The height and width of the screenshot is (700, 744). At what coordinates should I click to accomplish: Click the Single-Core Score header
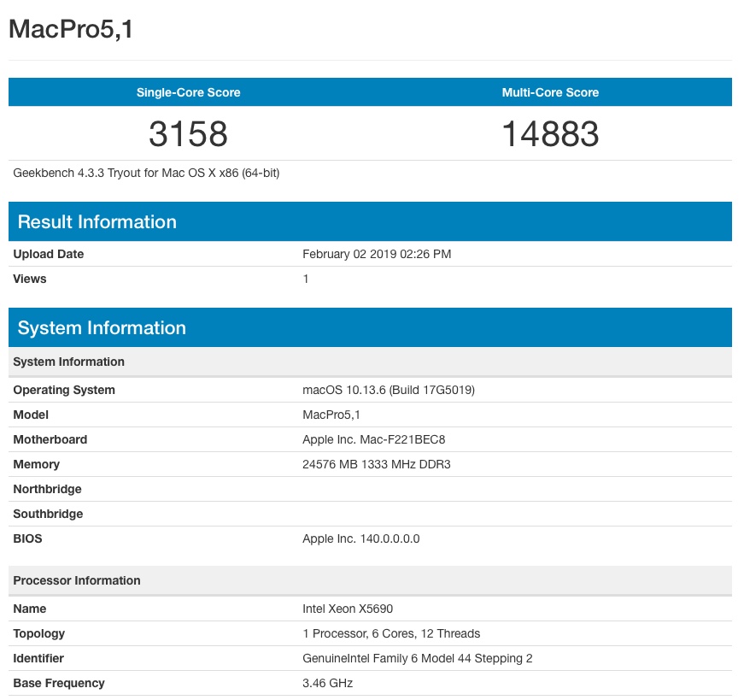point(189,92)
